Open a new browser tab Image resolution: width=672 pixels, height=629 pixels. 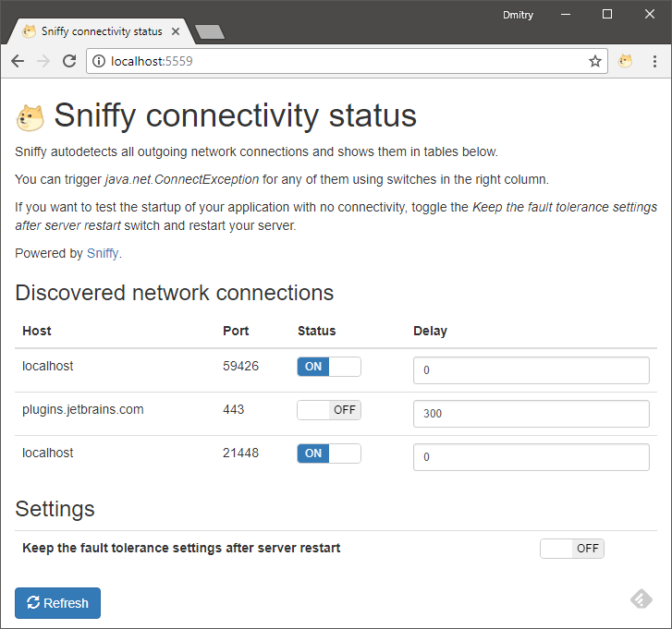point(210,31)
